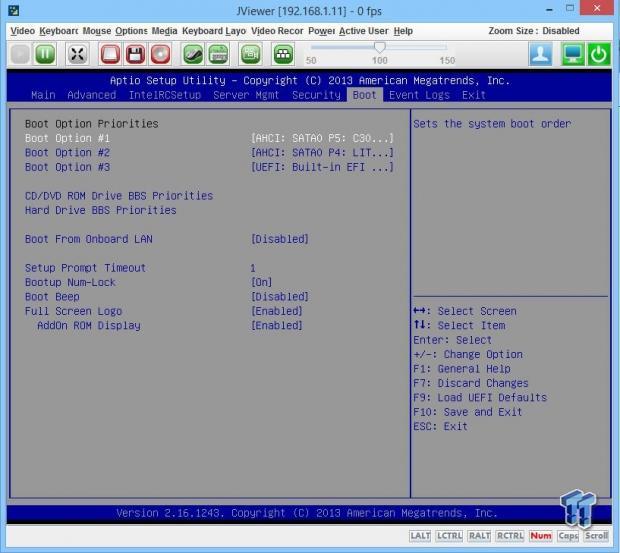Select Boot Option #1 label
The height and width of the screenshot is (553, 620).
(67, 138)
